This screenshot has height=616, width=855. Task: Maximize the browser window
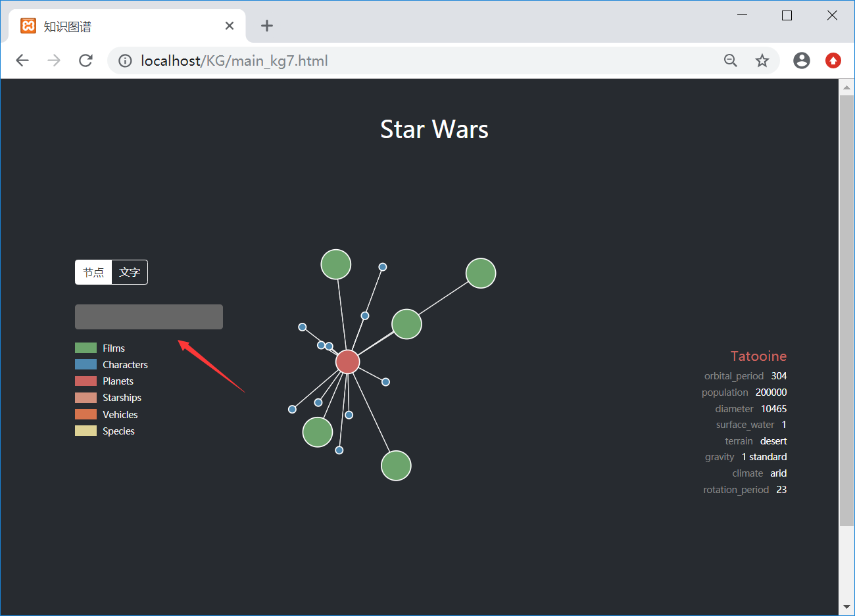(787, 15)
